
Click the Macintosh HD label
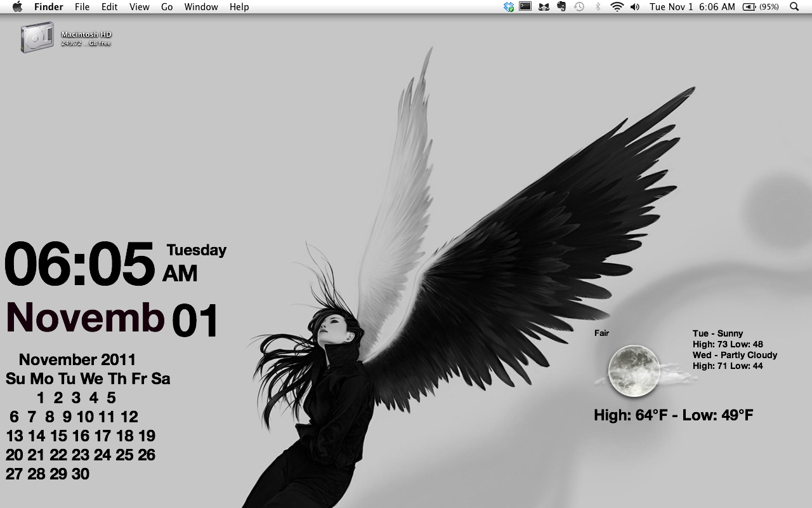pos(86,34)
